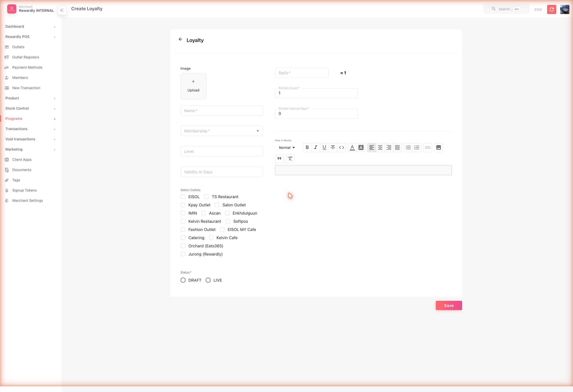Open text color picker
The height and width of the screenshot is (392, 573).
point(352,147)
